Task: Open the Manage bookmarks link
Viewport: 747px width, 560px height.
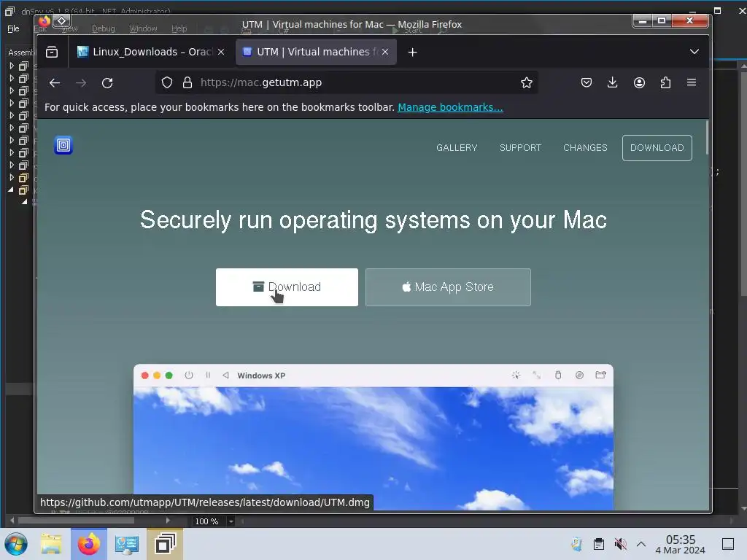Action: click(x=450, y=107)
